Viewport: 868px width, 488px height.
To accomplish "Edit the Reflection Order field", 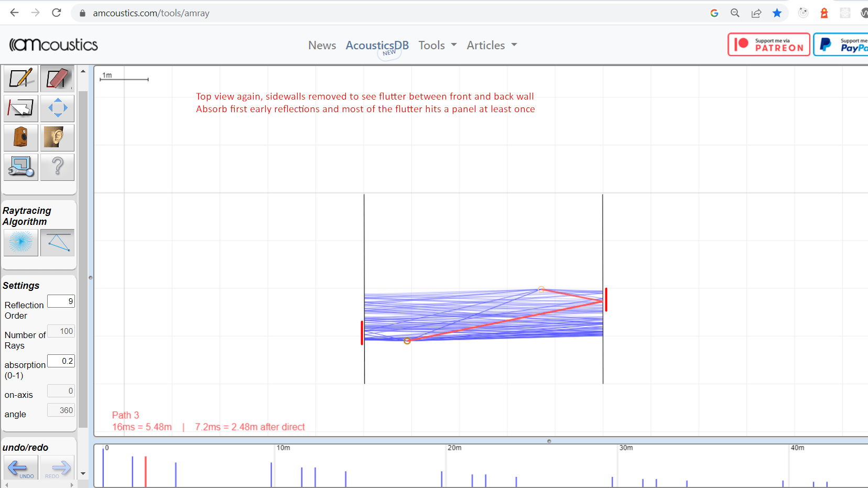I will (x=61, y=301).
